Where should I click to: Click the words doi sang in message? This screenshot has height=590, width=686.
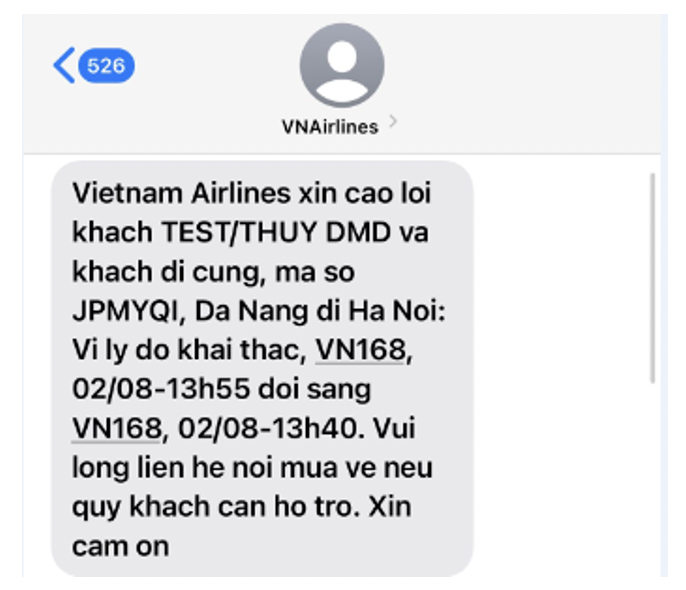[x=315, y=389]
